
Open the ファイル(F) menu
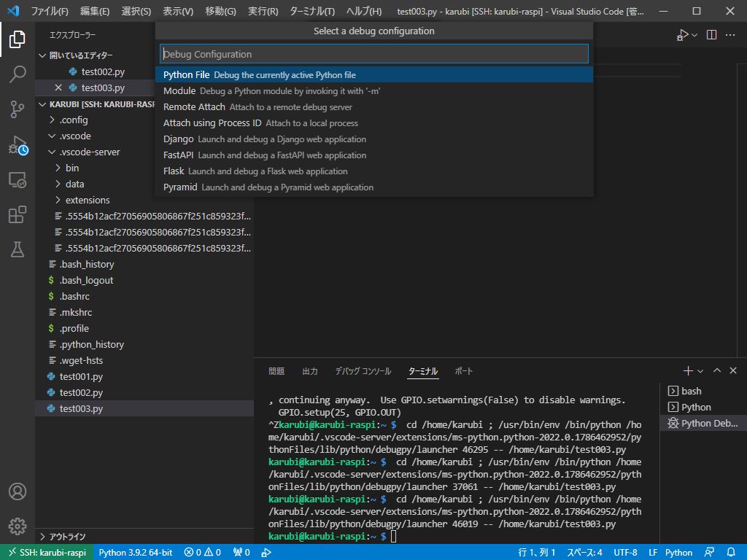pos(49,11)
